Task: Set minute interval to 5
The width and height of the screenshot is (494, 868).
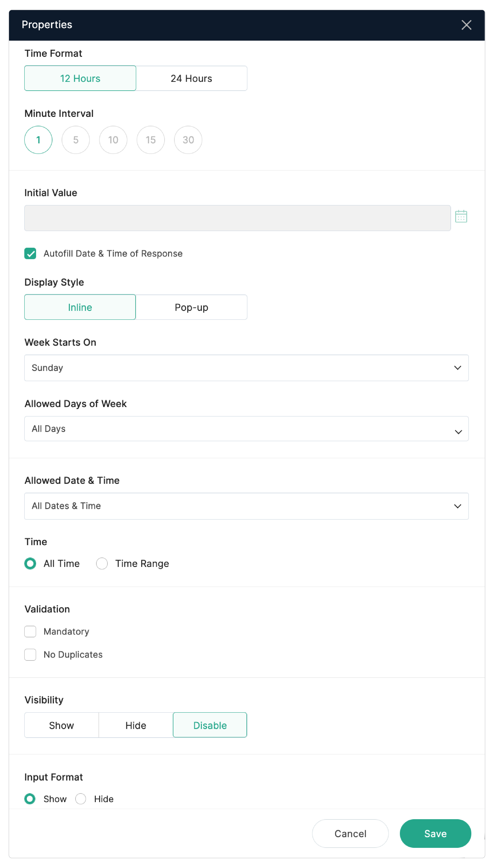Action: click(76, 140)
